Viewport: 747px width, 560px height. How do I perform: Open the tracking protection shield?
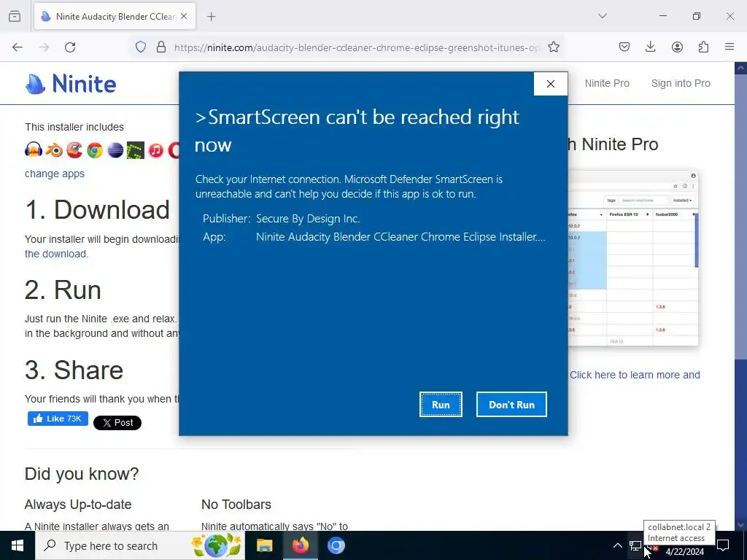(141, 47)
